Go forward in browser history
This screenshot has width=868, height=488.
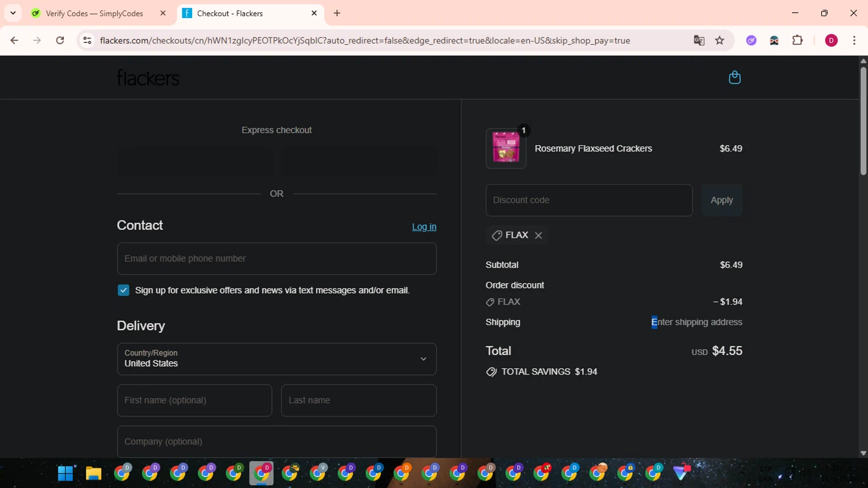tap(37, 41)
